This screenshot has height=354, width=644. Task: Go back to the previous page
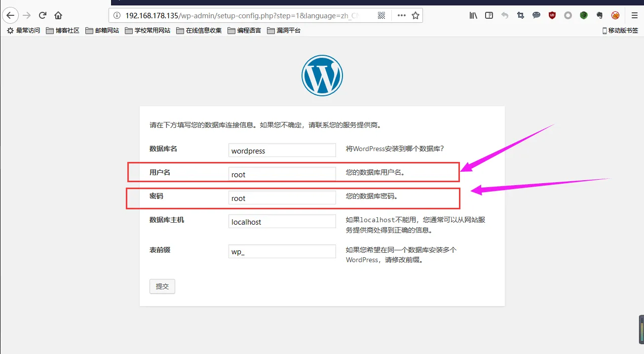click(x=10, y=15)
